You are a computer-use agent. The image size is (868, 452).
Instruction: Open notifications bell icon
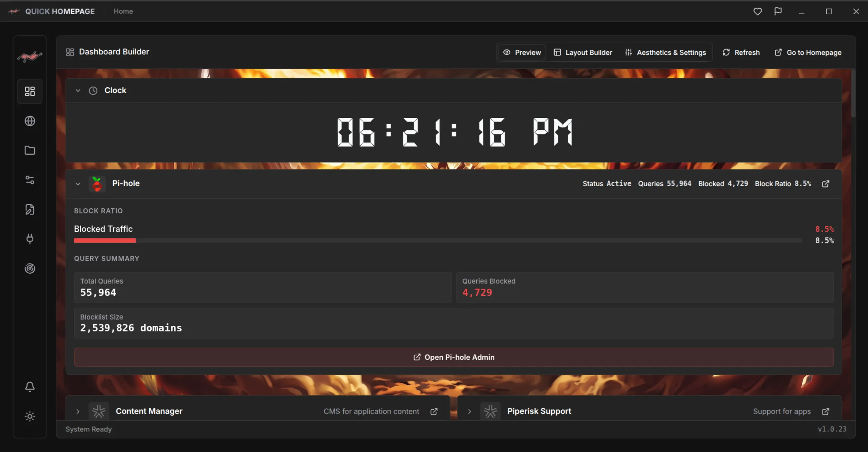point(30,387)
